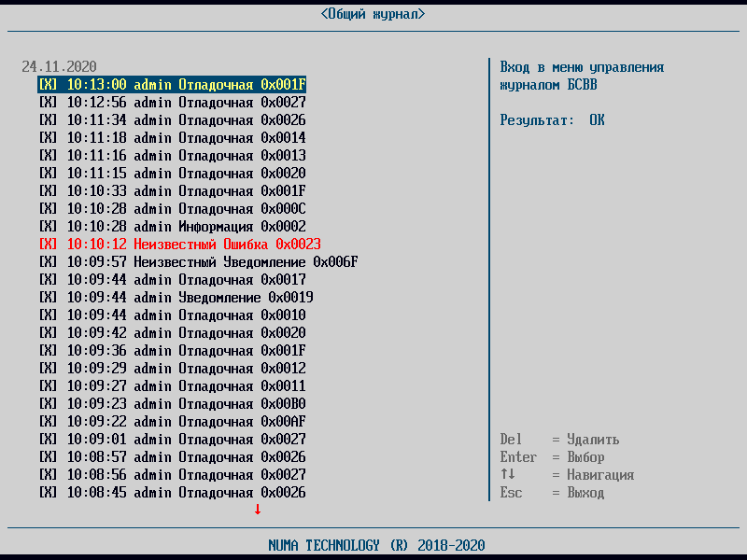The image size is (747, 560).
Task: Click the ↑↓ navigation arrows hint
Action: [x=508, y=475]
